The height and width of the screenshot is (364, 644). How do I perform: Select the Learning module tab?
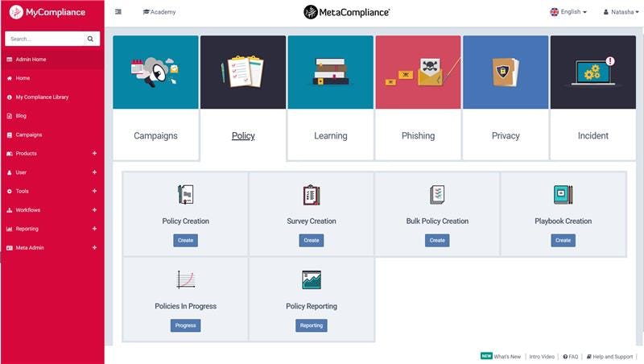[x=331, y=97]
